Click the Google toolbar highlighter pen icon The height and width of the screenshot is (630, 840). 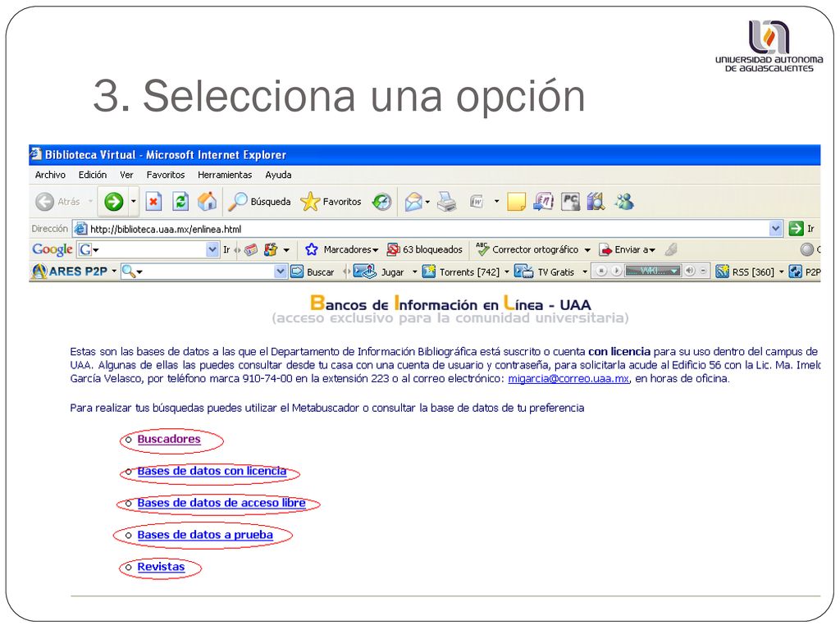pyautogui.click(x=671, y=249)
